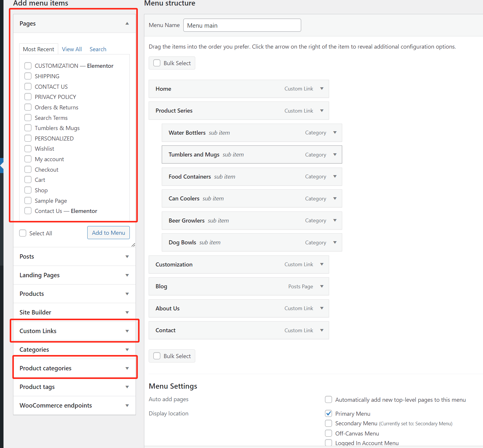Image resolution: width=483 pixels, height=448 pixels.
Task: Expand the Custom Links section
Action: point(127,331)
